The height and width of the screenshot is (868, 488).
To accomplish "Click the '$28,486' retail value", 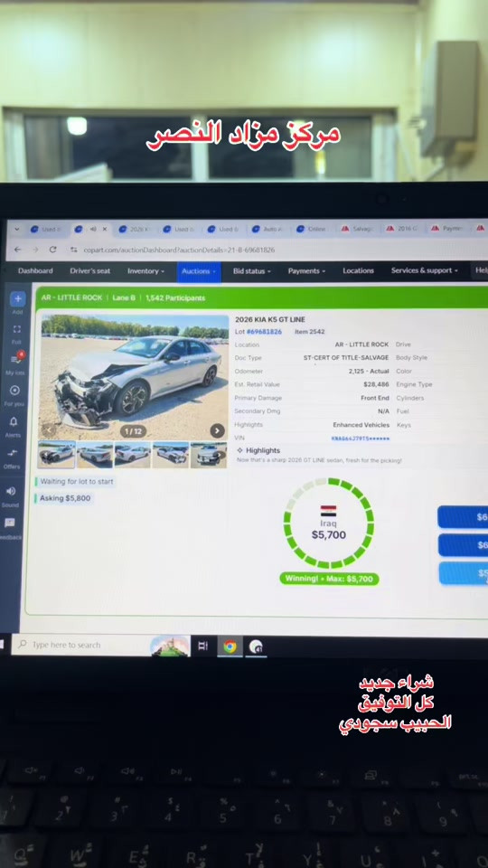I will [376, 384].
